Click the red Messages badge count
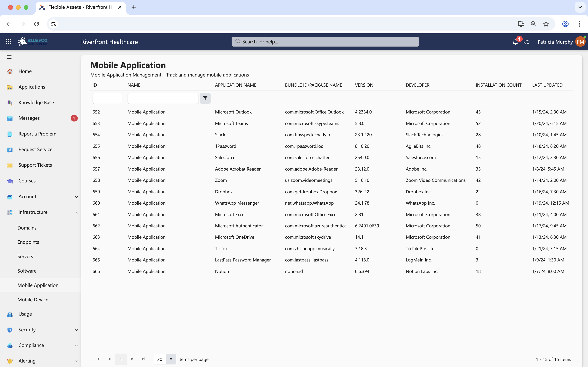588x367 pixels. [74, 118]
